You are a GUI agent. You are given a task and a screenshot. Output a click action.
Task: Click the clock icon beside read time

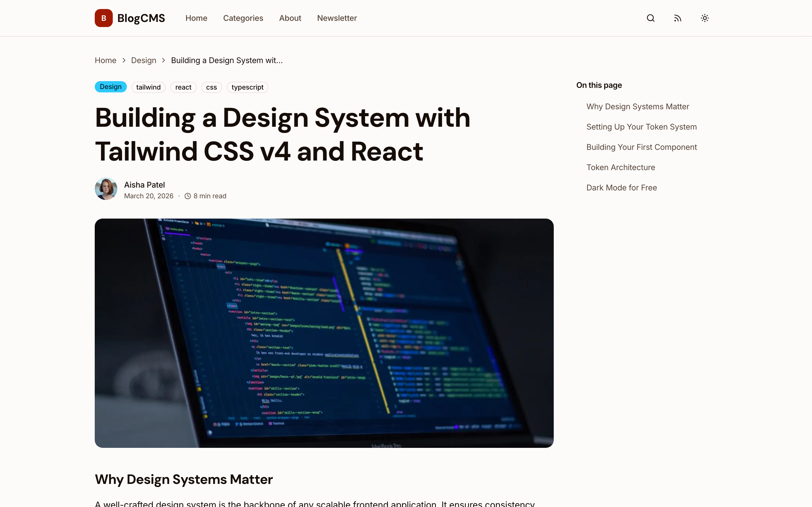(x=187, y=196)
